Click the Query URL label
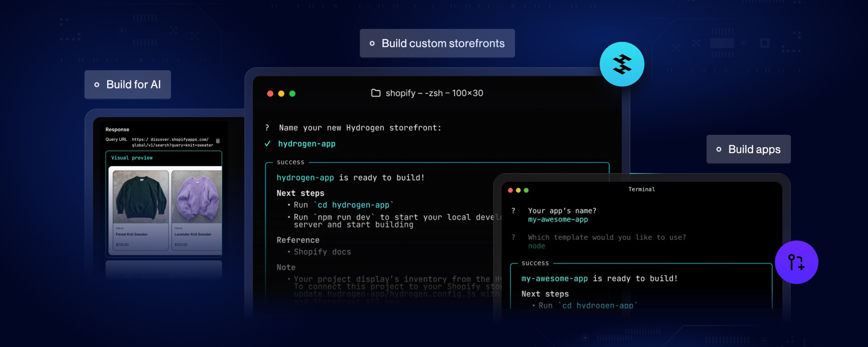868x347 pixels. (x=116, y=139)
